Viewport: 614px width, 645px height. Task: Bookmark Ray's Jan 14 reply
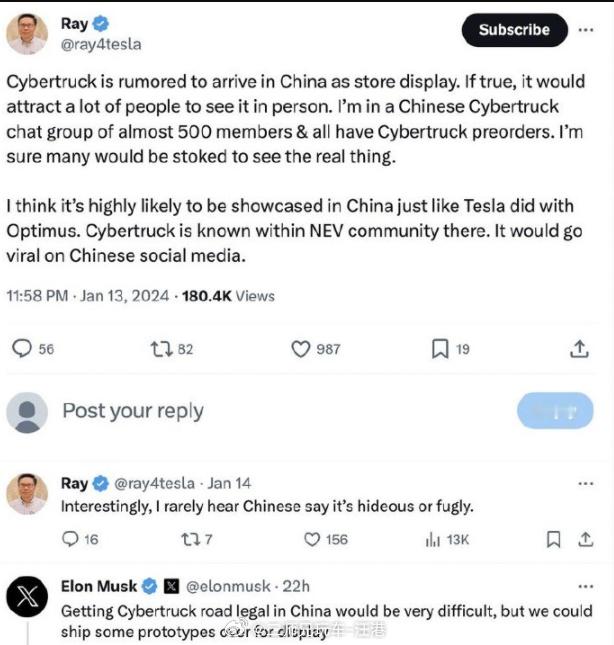point(554,539)
